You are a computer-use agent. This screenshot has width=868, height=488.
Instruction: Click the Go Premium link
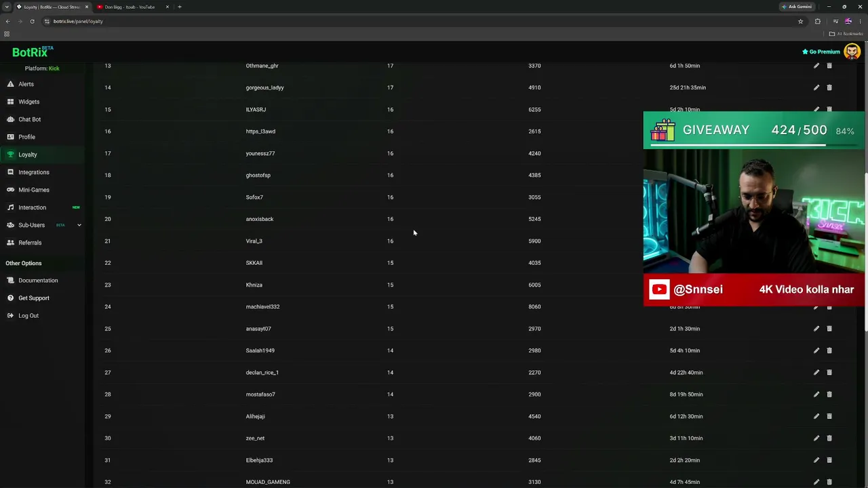[x=821, y=52]
